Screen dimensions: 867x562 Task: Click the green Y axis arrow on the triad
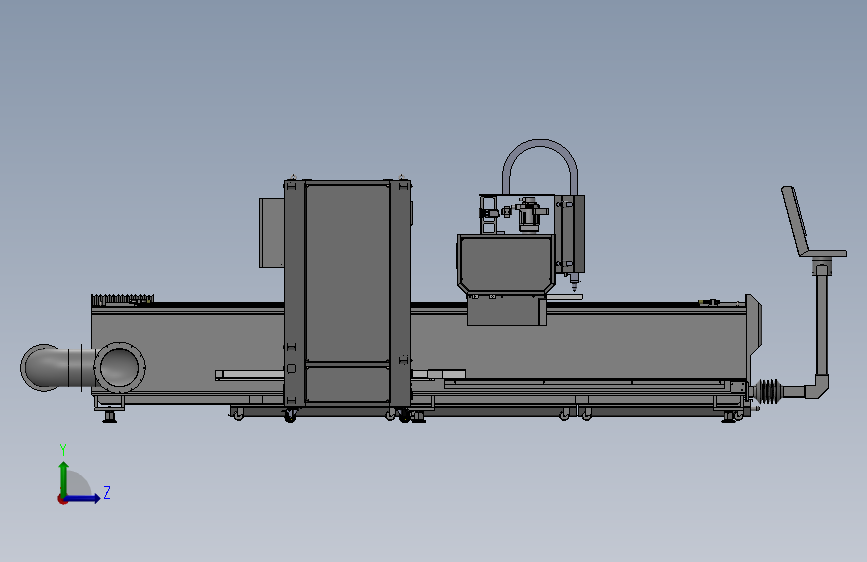pos(64,478)
